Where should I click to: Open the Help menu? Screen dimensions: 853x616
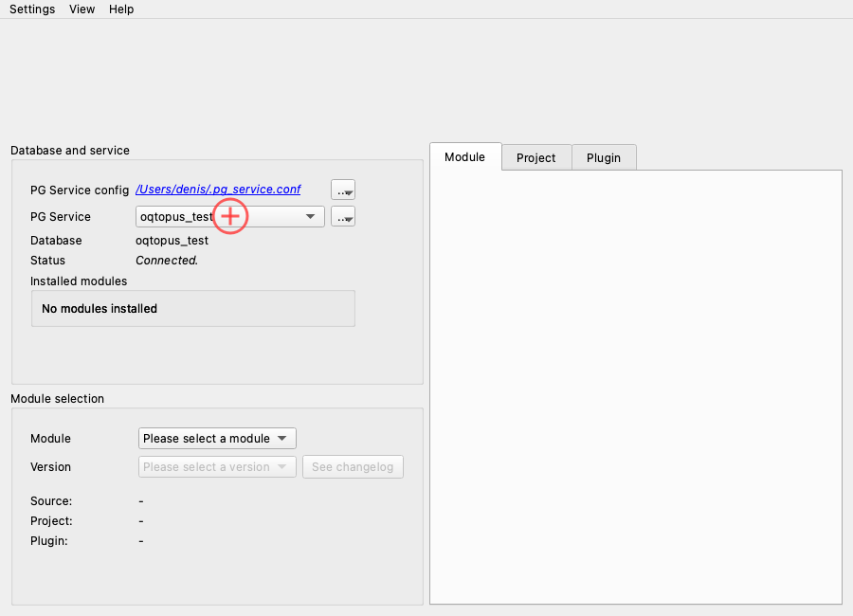point(121,9)
